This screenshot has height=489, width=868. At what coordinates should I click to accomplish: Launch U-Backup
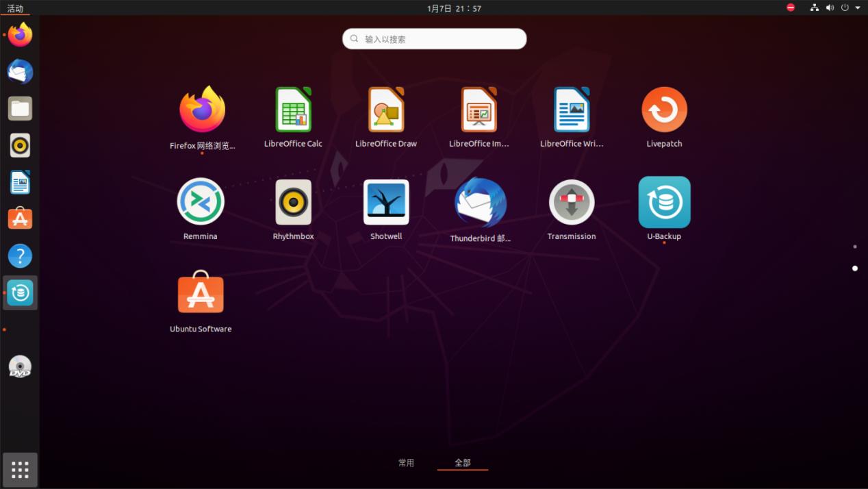point(664,202)
